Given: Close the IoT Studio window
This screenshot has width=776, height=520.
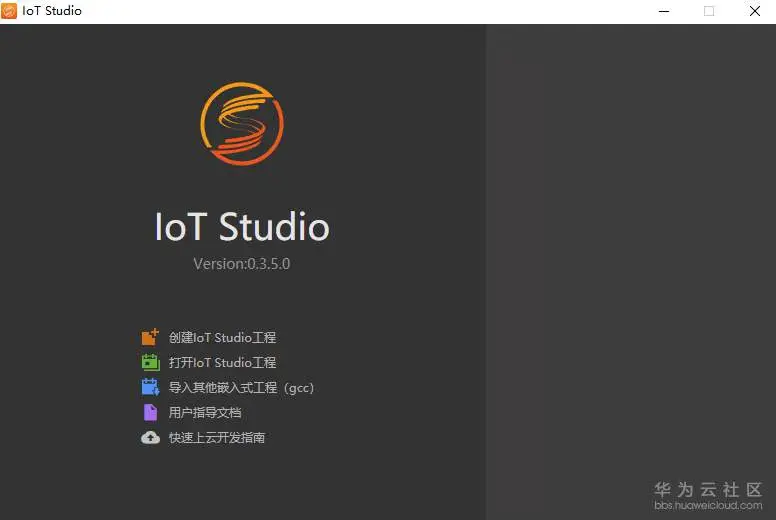Looking at the screenshot, I should point(754,11).
